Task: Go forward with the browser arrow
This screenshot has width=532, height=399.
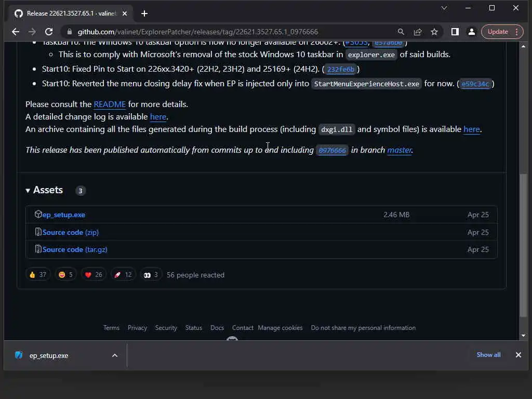Action: tap(32, 32)
